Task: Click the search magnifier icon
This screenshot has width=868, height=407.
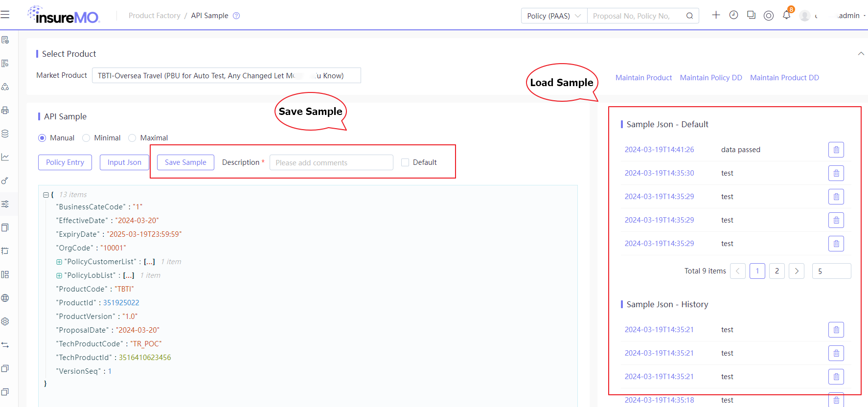Action: click(689, 16)
